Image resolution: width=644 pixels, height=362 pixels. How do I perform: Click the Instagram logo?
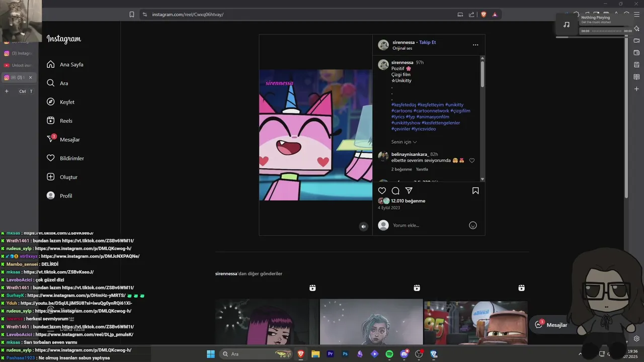(63, 39)
